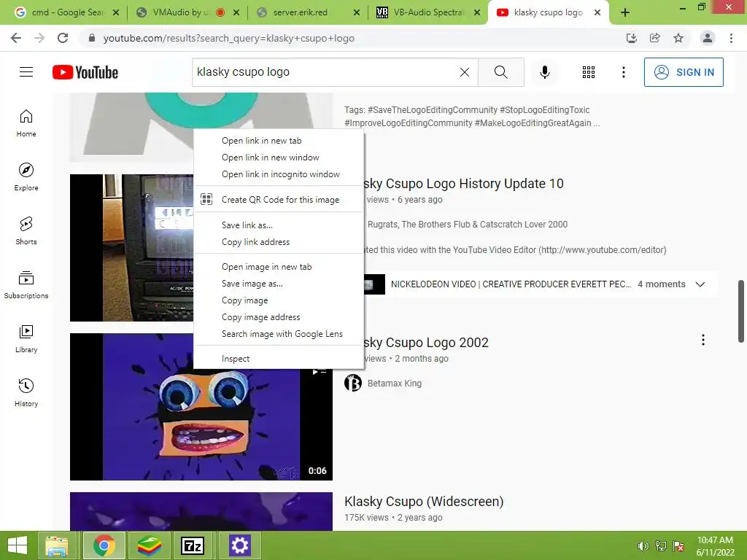
Task: Click the share page icon in address bar
Action: tap(654, 38)
